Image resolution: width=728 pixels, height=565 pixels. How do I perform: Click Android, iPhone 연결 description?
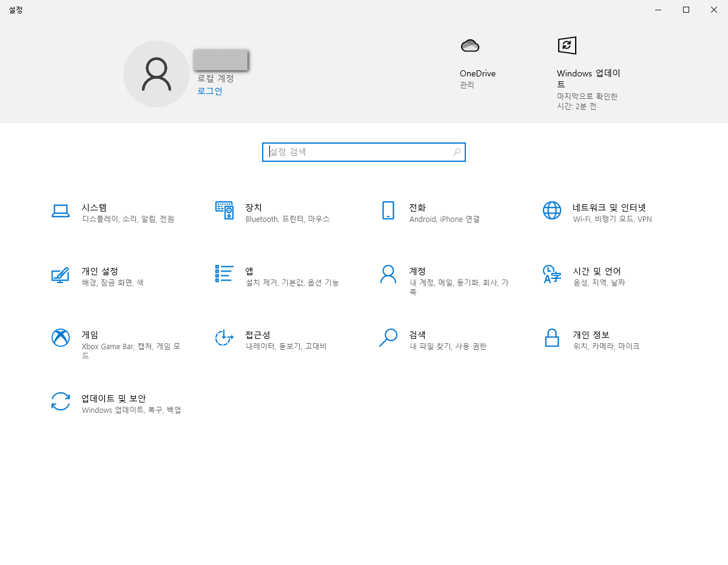point(444,219)
